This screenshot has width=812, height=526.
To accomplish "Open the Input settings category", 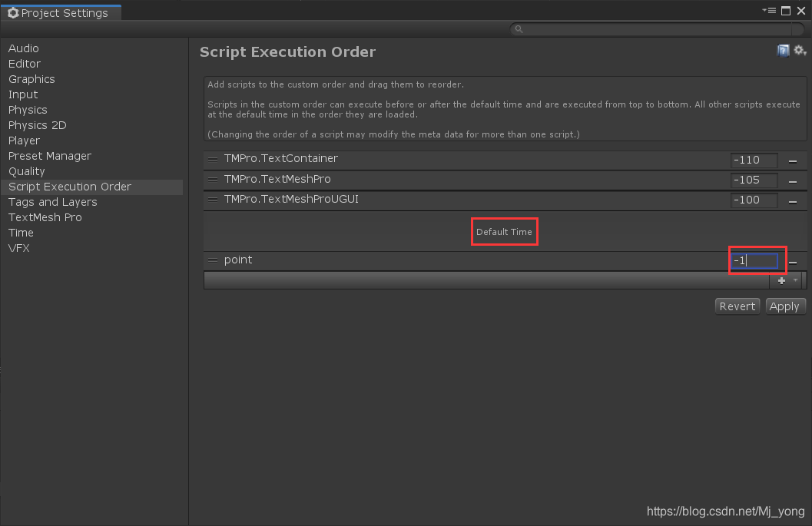I will coord(23,94).
